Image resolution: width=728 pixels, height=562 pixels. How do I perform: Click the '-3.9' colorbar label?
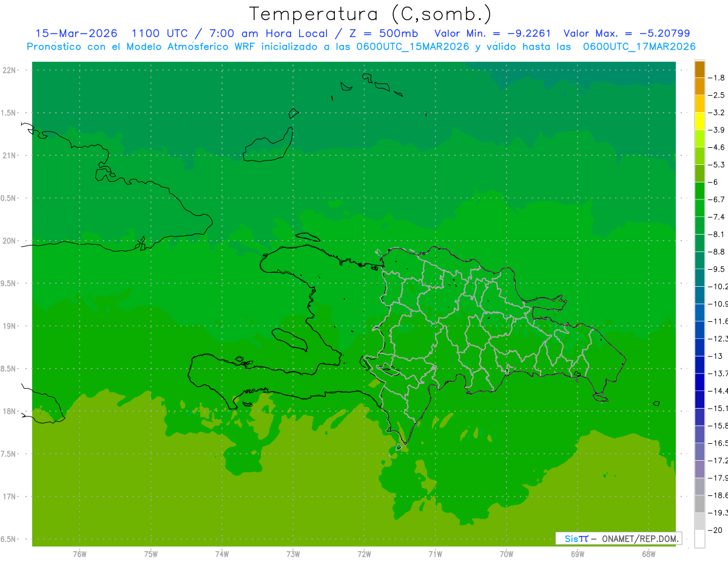[716, 130]
